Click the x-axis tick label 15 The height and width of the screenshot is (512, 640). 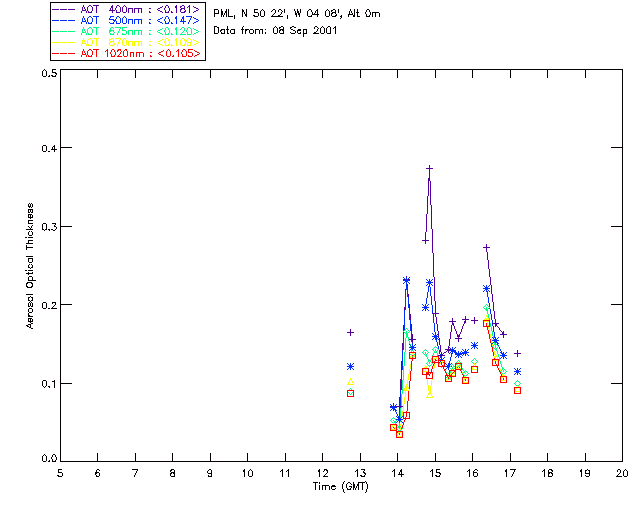click(435, 473)
